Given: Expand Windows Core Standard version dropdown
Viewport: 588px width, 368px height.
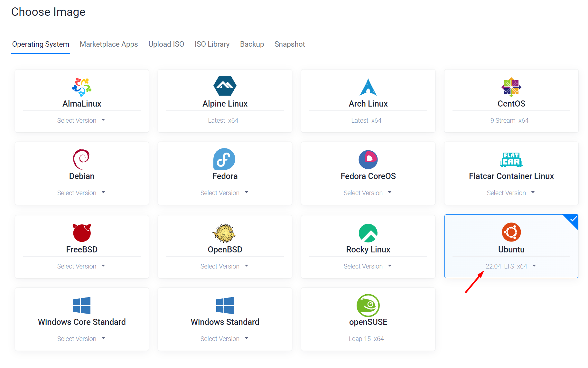Looking at the screenshot, I should (x=81, y=339).
